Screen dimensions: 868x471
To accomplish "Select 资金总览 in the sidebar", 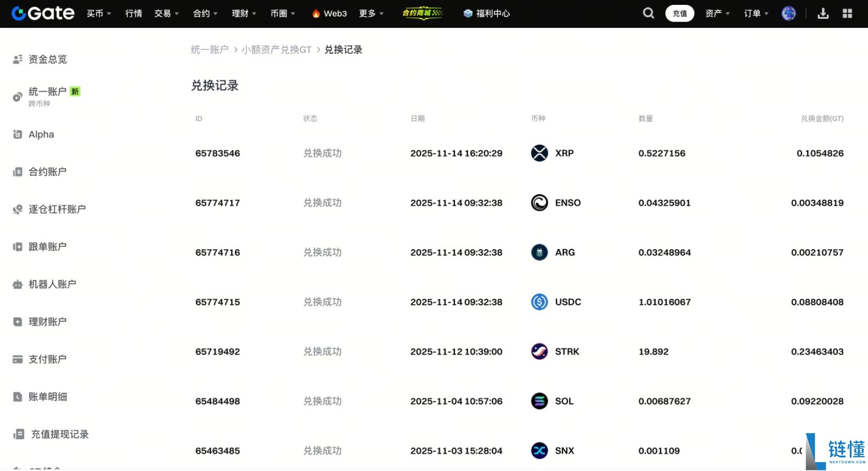I will pos(48,59).
